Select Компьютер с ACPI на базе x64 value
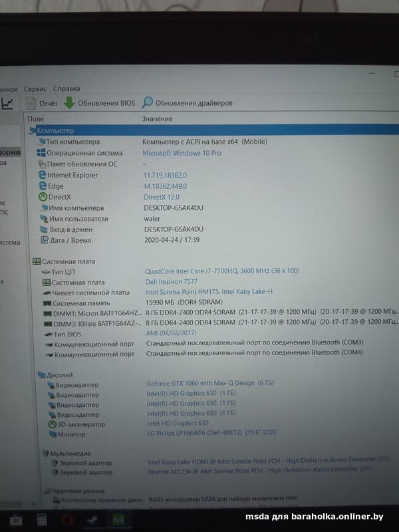Image resolution: width=399 pixels, height=532 pixels. [x=205, y=142]
